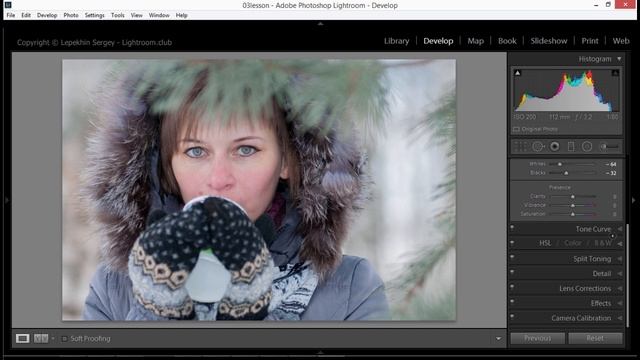Hide the right panel via edge arrow

coord(633,200)
